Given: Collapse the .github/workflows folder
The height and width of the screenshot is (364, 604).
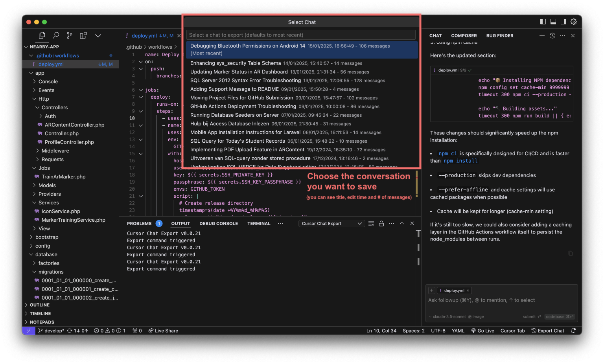Looking at the screenshot, I should pos(31,55).
